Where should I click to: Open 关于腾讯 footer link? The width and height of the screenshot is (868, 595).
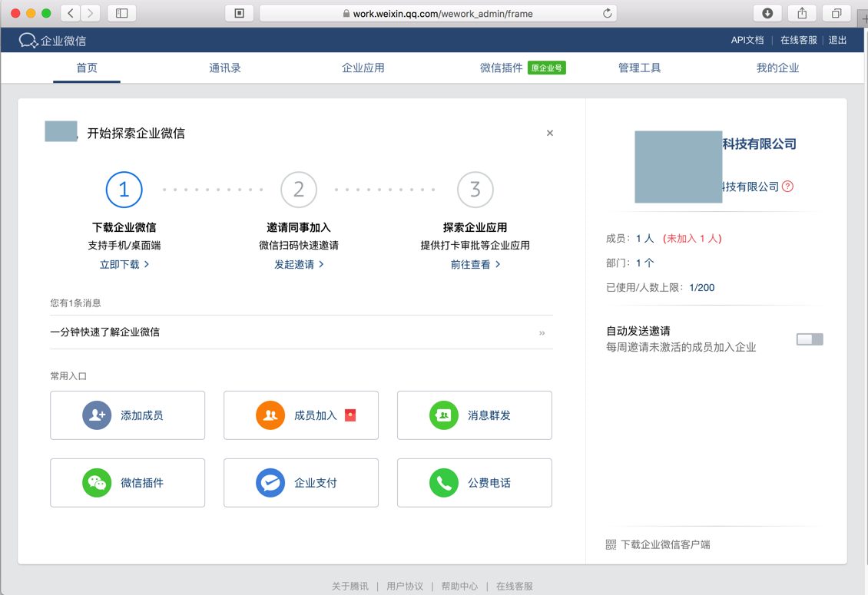tap(350, 586)
